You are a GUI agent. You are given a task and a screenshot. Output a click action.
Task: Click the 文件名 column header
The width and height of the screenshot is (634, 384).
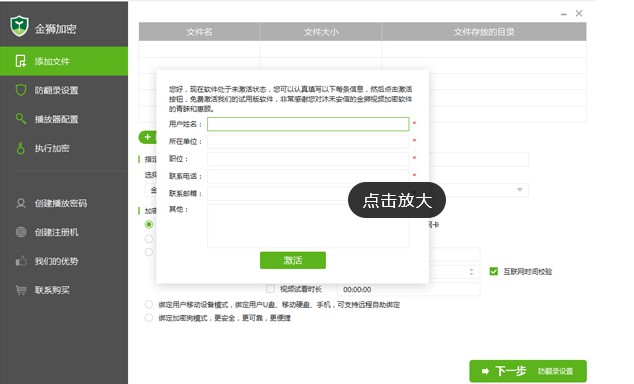coord(199,32)
